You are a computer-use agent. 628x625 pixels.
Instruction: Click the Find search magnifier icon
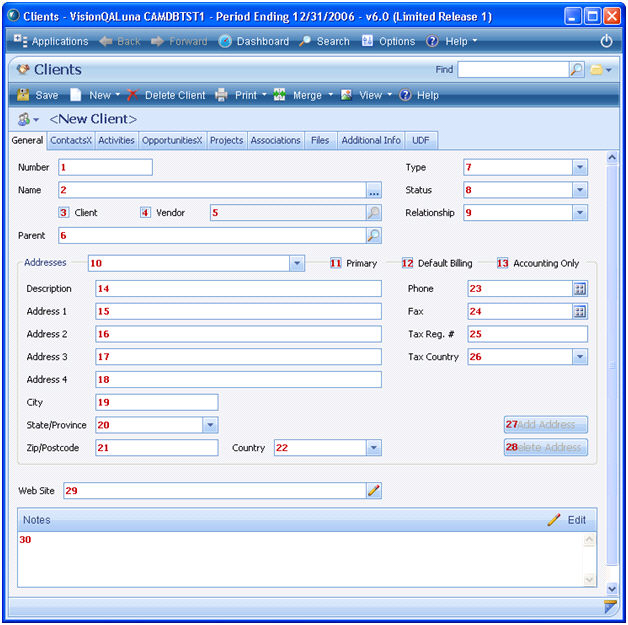(576, 70)
